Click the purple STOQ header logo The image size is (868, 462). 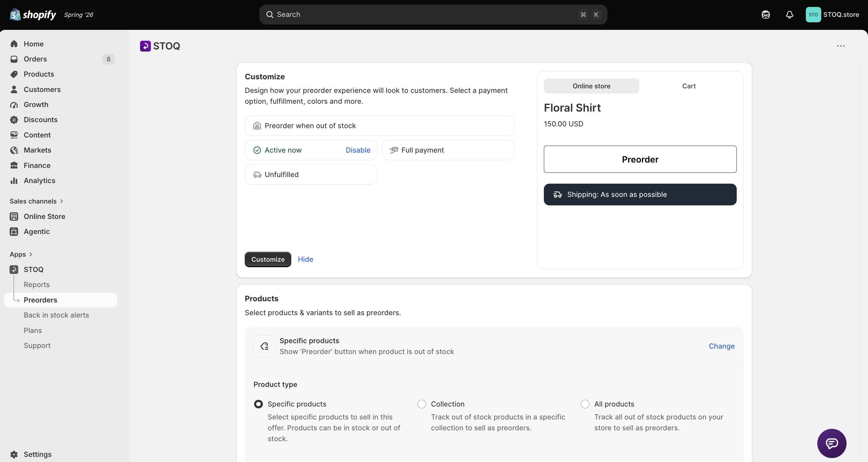[145, 46]
